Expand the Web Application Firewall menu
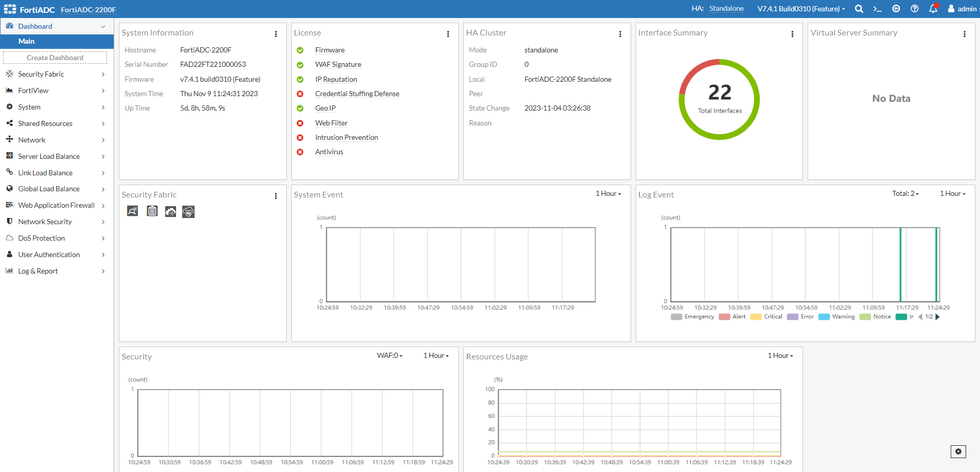The image size is (980, 472). [57, 205]
